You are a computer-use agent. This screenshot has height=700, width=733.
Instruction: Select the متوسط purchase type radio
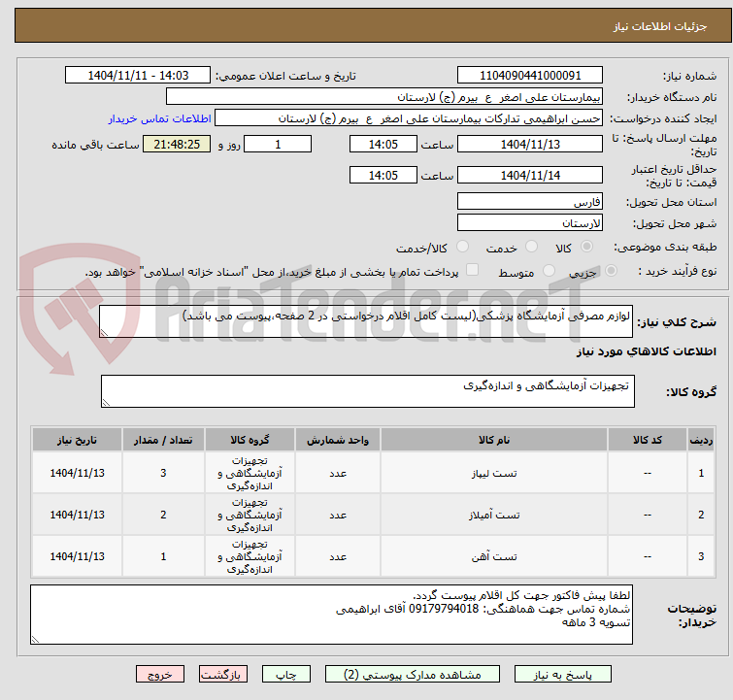(549, 271)
